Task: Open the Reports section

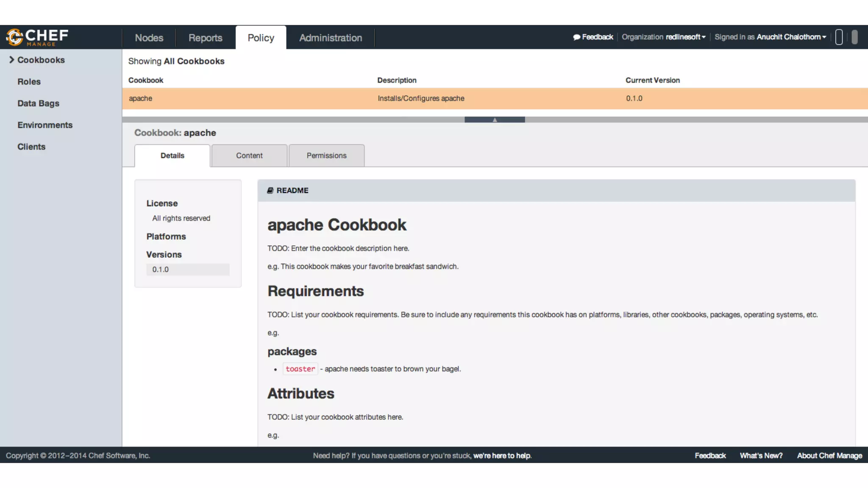Action: point(205,38)
